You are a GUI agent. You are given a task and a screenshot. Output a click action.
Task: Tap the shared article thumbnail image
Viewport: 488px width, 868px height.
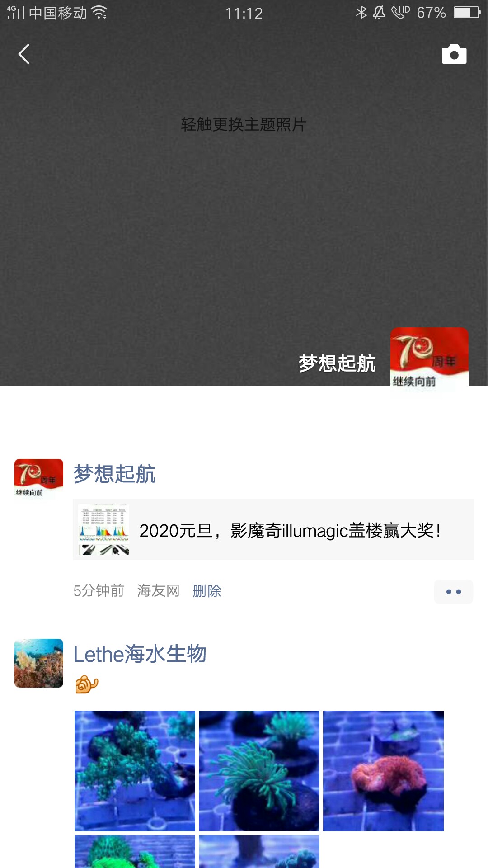pos(104,530)
